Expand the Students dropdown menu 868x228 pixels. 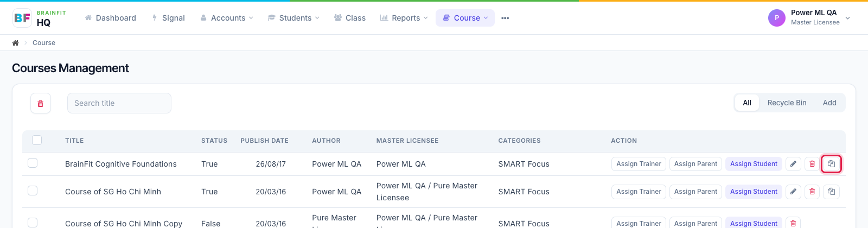pyautogui.click(x=293, y=18)
